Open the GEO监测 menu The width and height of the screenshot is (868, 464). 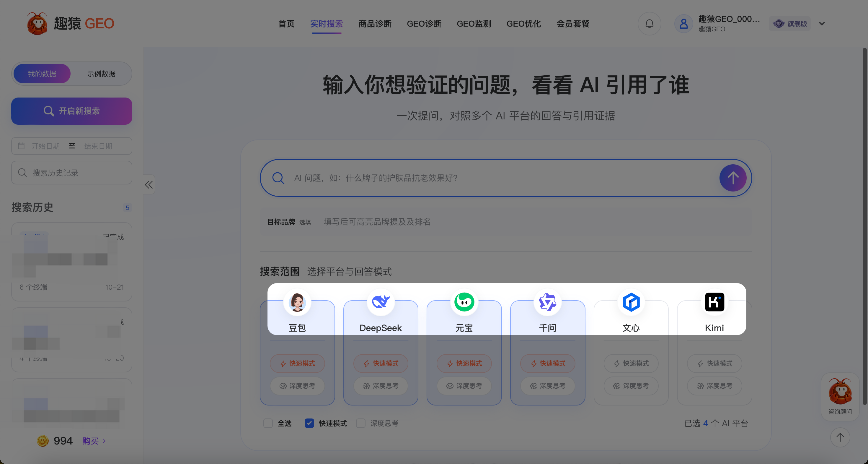tap(474, 24)
